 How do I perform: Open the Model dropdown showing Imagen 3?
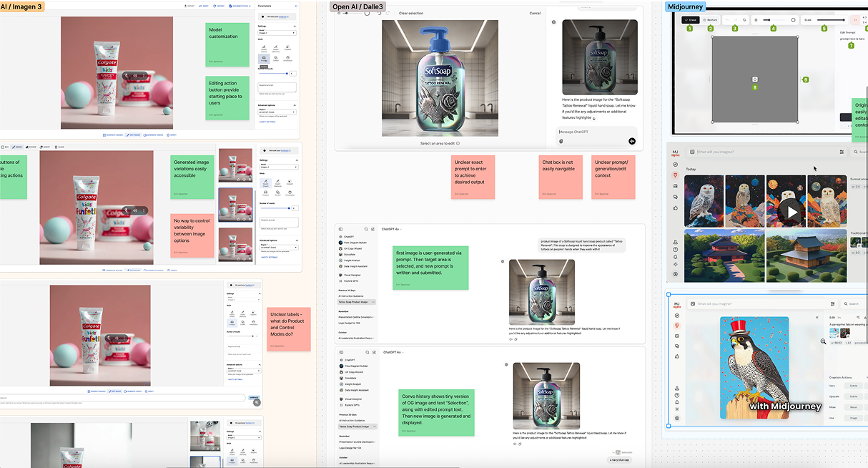tap(277, 33)
